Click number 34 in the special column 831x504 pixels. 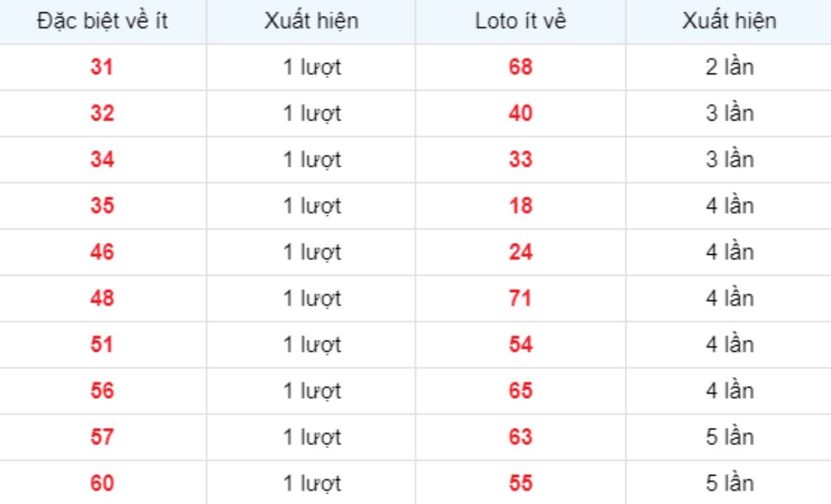click(x=102, y=160)
